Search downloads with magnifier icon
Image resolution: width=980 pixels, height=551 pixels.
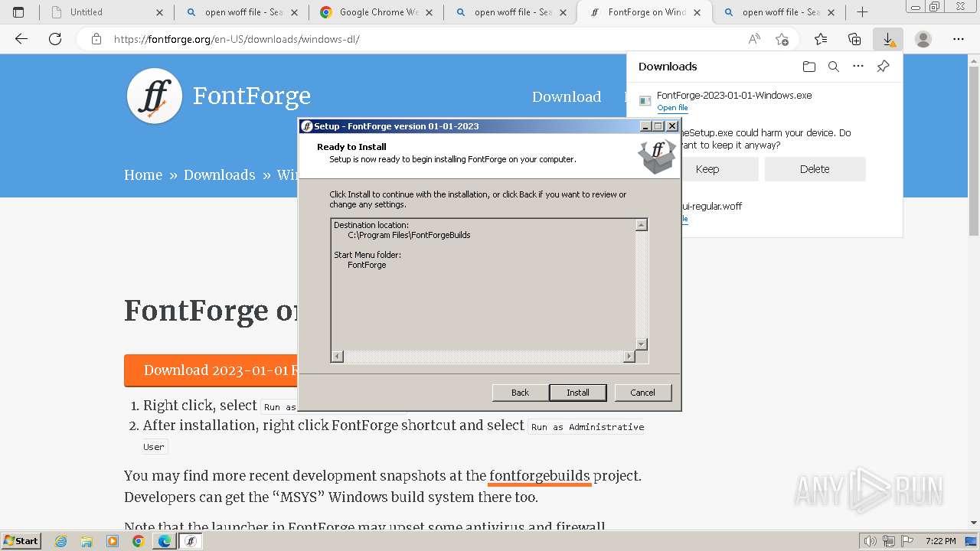tap(834, 67)
